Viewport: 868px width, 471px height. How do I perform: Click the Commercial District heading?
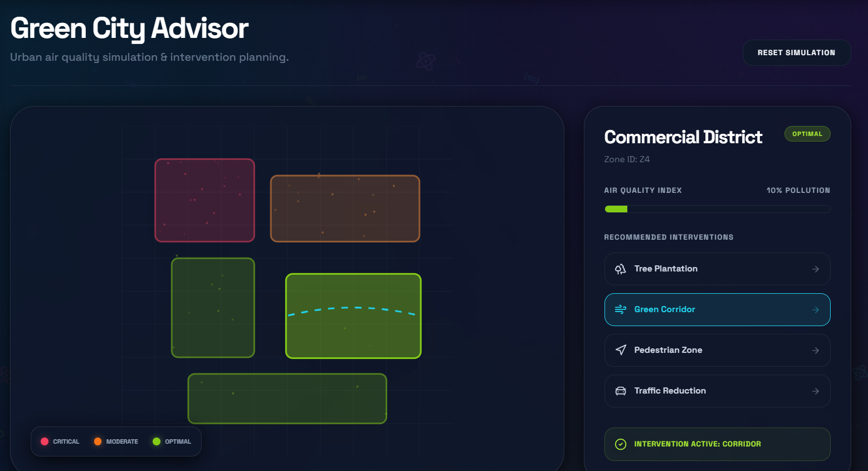[683, 137]
